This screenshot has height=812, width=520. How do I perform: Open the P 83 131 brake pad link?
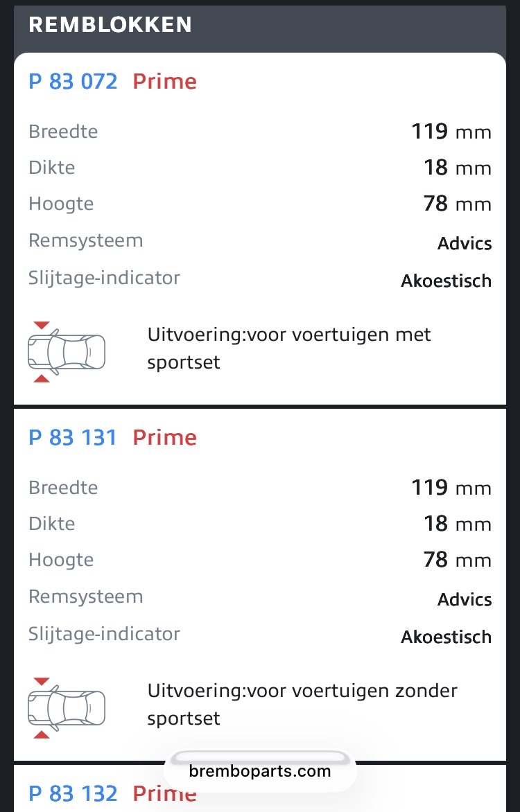[x=73, y=438]
